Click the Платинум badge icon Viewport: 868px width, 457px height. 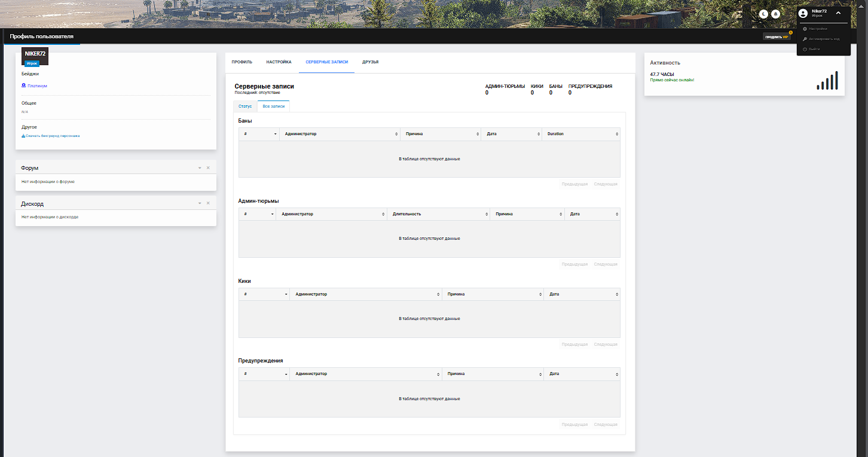(23, 86)
